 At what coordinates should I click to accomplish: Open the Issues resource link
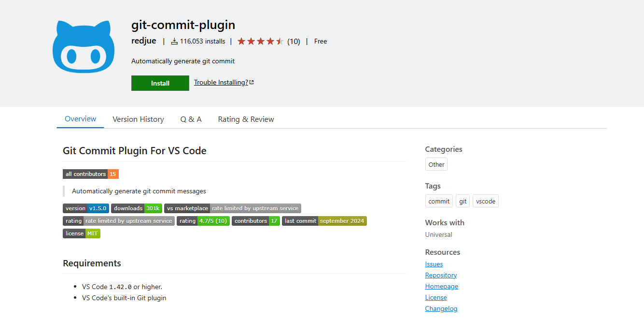click(434, 264)
